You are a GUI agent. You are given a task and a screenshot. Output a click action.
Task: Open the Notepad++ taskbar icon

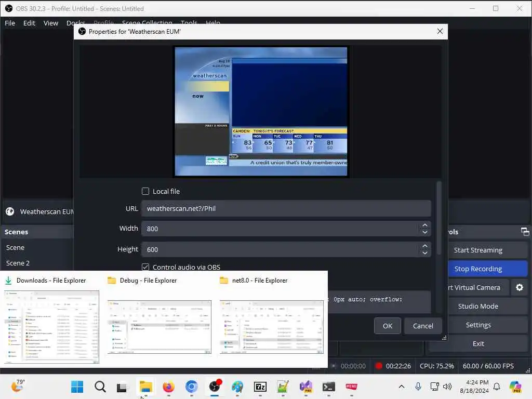point(283,387)
